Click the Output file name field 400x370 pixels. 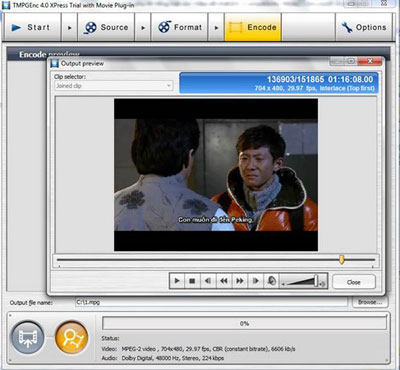click(211, 302)
